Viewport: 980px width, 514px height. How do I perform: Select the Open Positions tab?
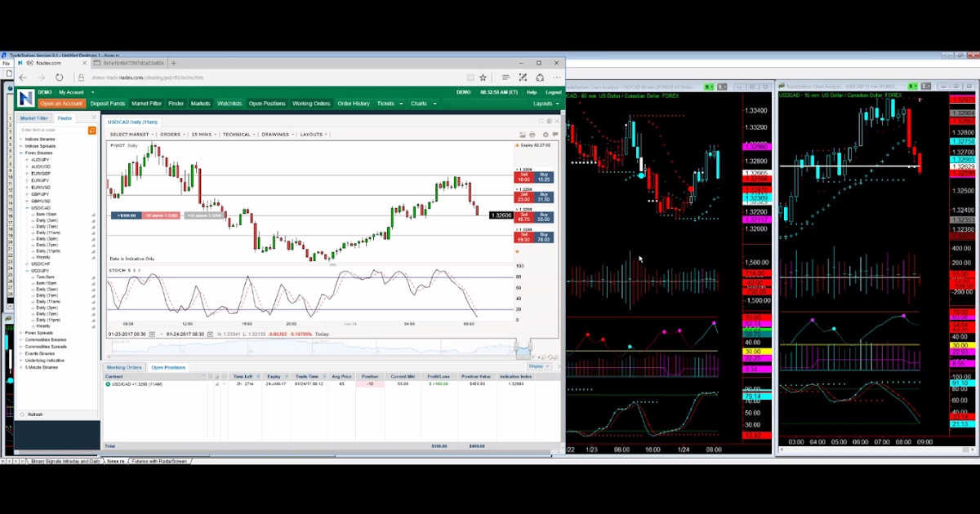168,367
